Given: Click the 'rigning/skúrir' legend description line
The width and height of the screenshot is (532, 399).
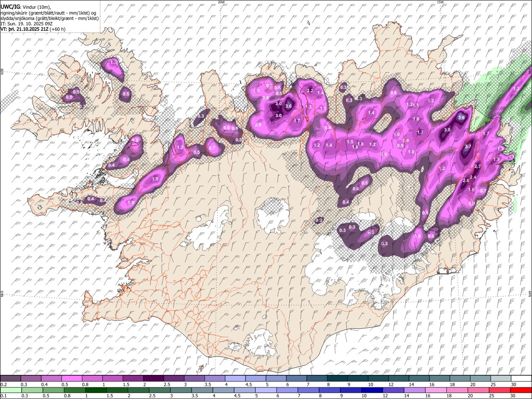Looking at the screenshot, I should (48, 12).
